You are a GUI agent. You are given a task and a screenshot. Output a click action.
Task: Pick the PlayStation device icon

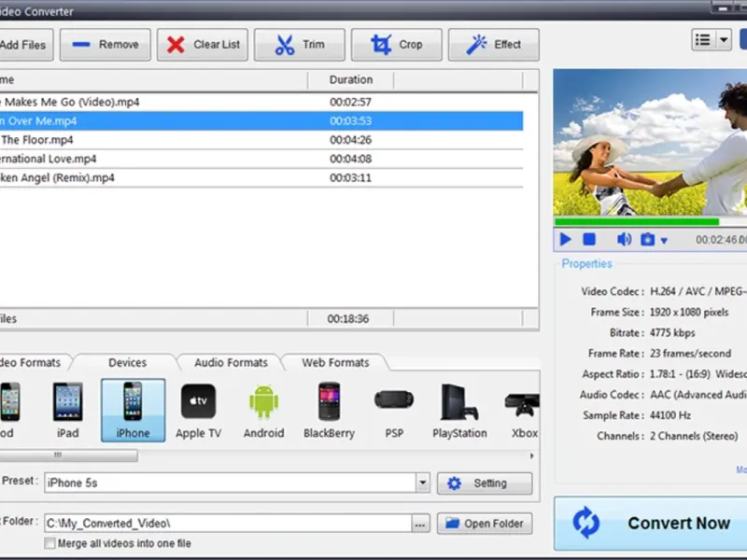(x=459, y=410)
